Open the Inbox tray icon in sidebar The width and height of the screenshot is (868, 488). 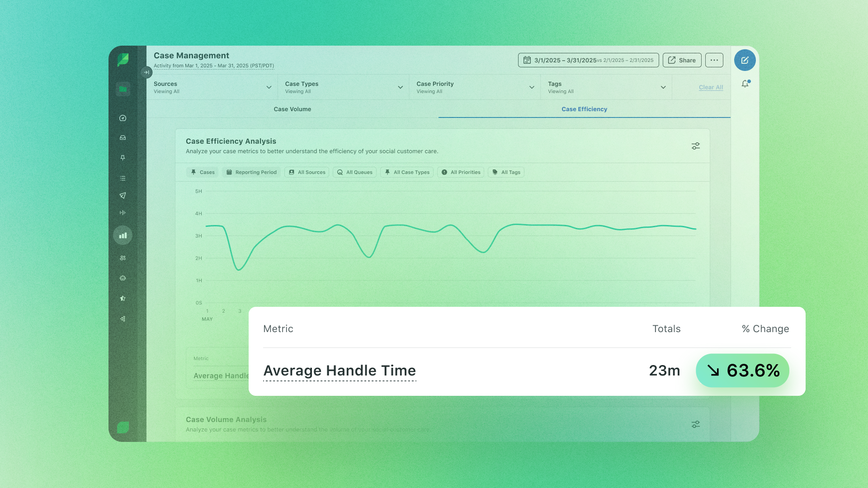point(123,138)
